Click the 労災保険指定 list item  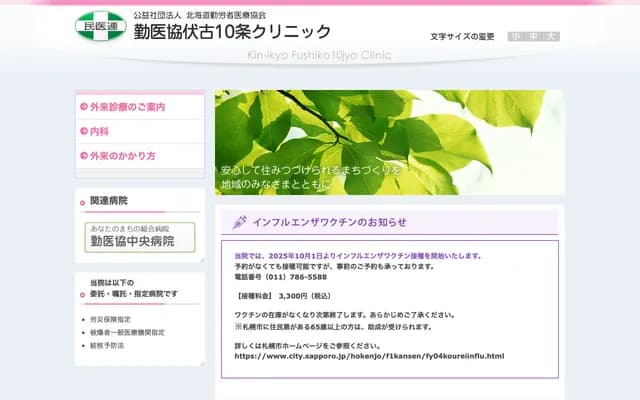point(110,320)
